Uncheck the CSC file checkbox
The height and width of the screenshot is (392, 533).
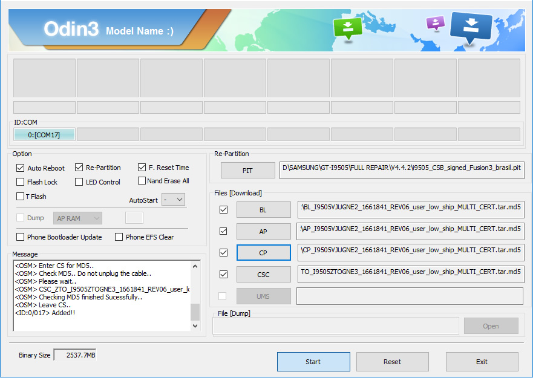[223, 275]
